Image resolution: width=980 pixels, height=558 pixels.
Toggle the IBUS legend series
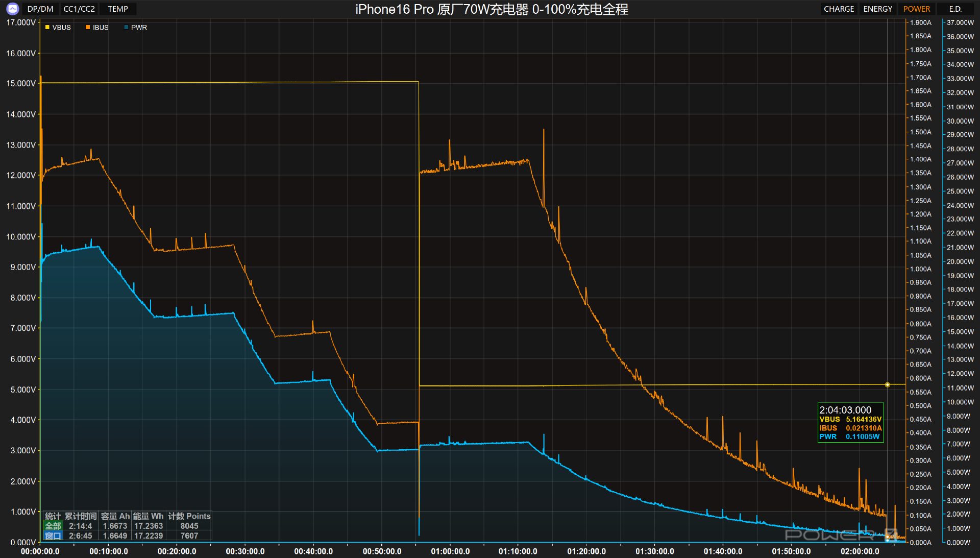coord(97,28)
